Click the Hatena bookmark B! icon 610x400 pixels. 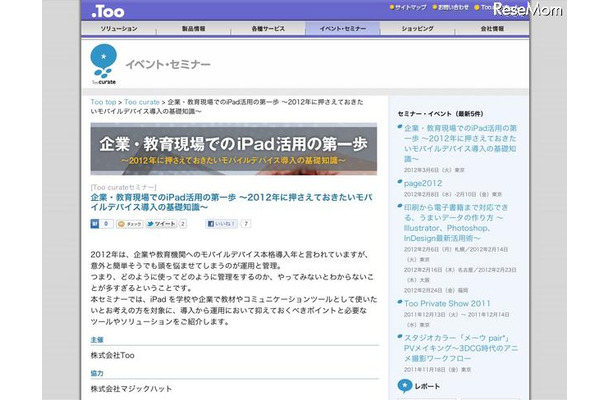[94, 224]
